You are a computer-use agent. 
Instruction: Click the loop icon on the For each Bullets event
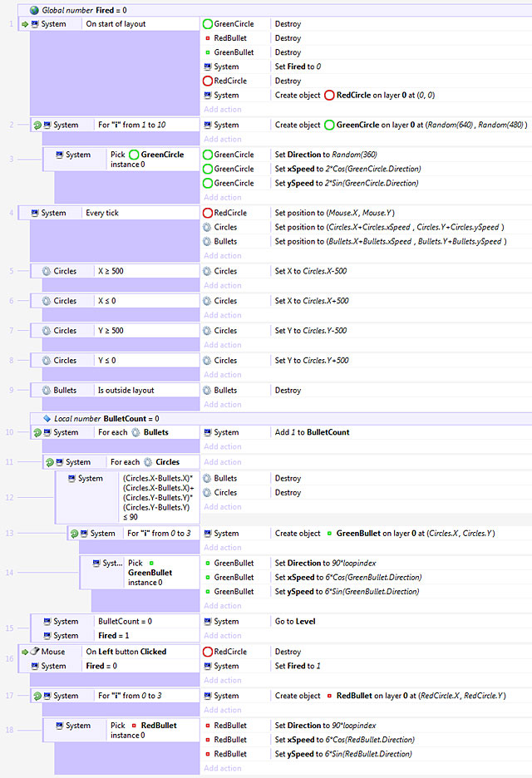coord(37,432)
